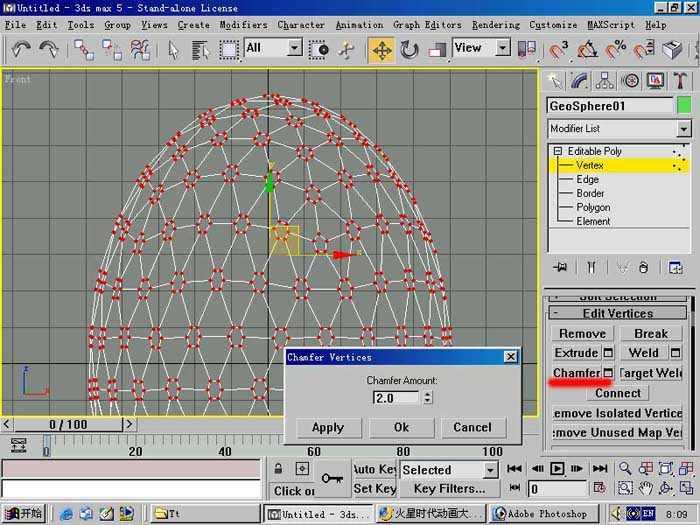This screenshot has width=700, height=525.
Task: Open the Modify panel tab
Action: tap(579, 81)
